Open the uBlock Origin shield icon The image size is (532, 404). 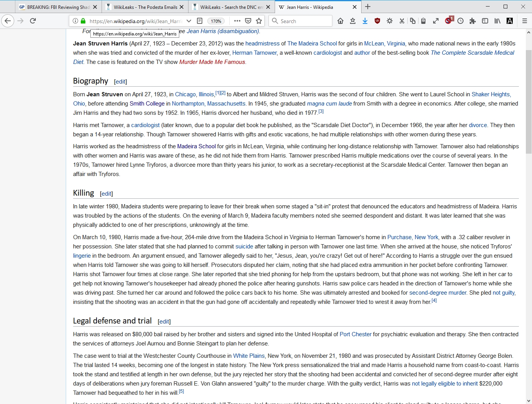[377, 21]
